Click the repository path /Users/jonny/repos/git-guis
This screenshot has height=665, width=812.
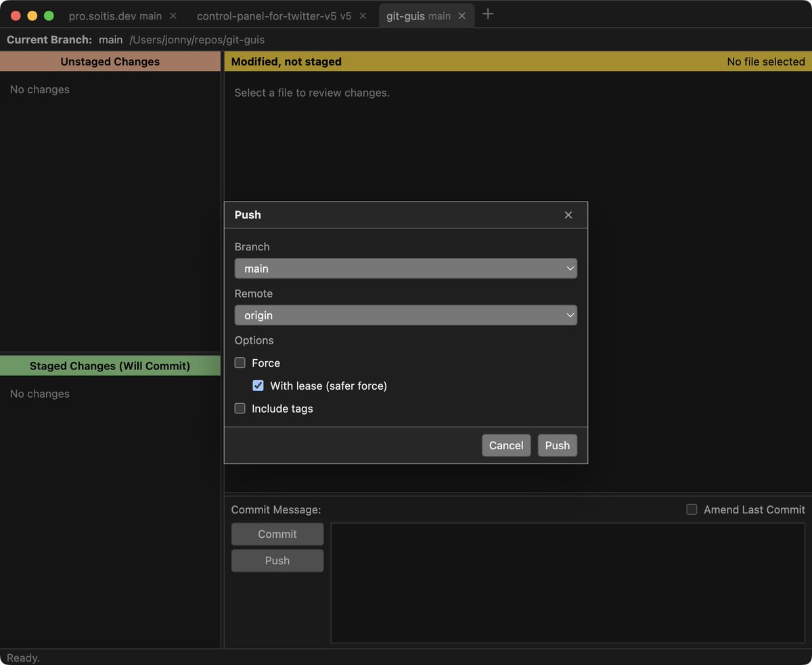(197, 40)
